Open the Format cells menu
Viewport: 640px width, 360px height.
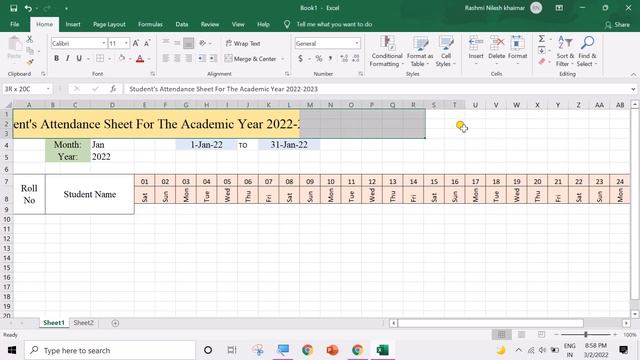pyautogui.click(x=518, y=51)
